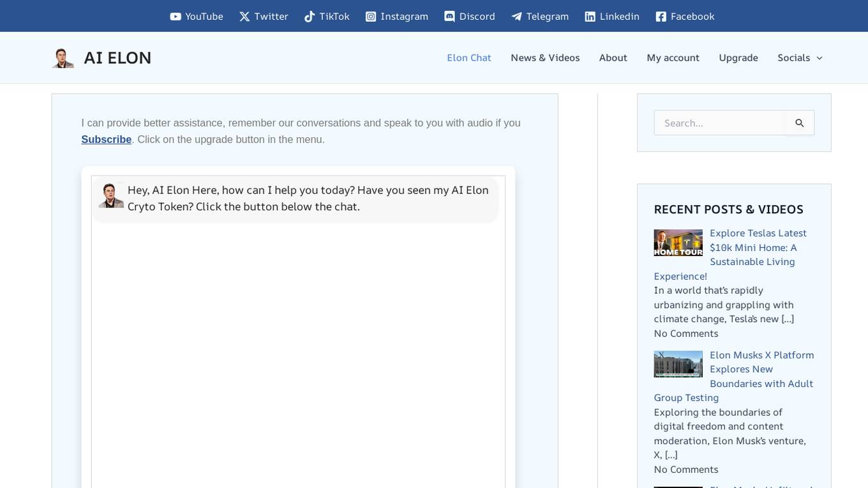The image size is (868, 488).
Task: Open the Upgrade menu item
Action: click(738, 57)
